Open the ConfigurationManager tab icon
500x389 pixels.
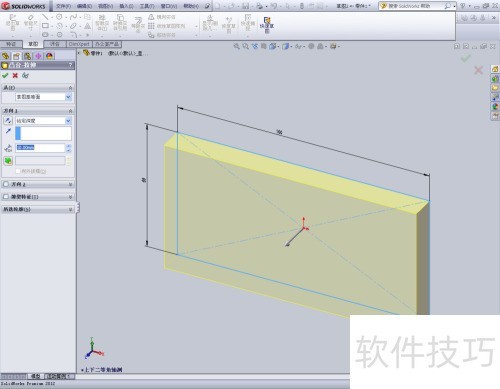pyautogui.click(x=27, y=56)
